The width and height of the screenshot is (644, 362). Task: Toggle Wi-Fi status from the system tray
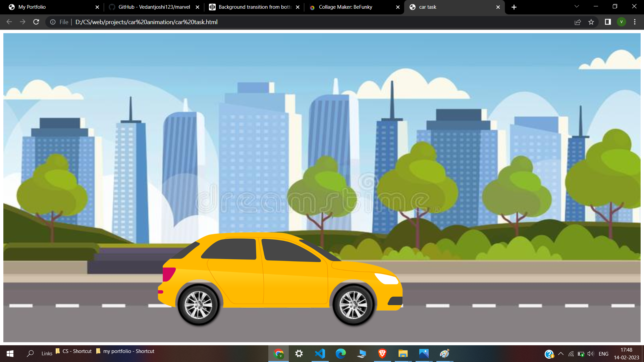(x=571, y=354)
